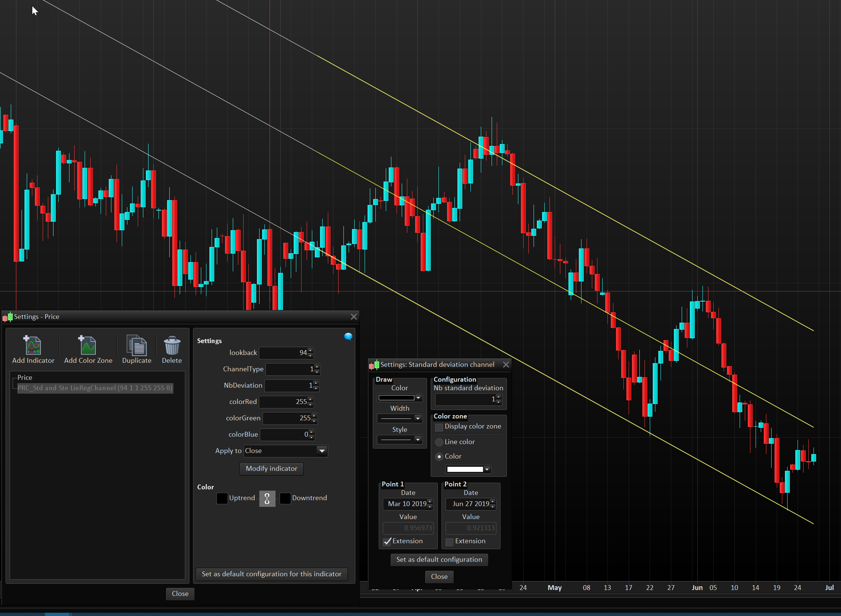Uncheck the Point 1 Extension checkbox
The width and height of the screenshot is (841, 616).
(x=387, y=541)
